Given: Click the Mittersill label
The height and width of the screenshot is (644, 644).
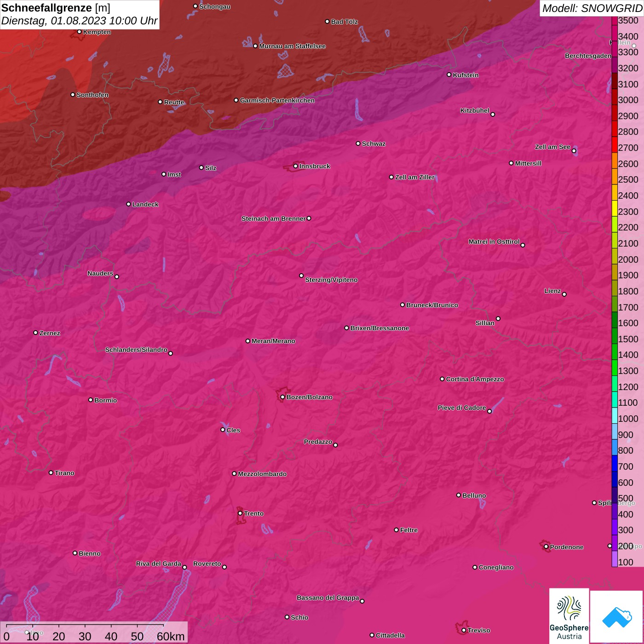Looking at the screenshot, I should 528,163.
